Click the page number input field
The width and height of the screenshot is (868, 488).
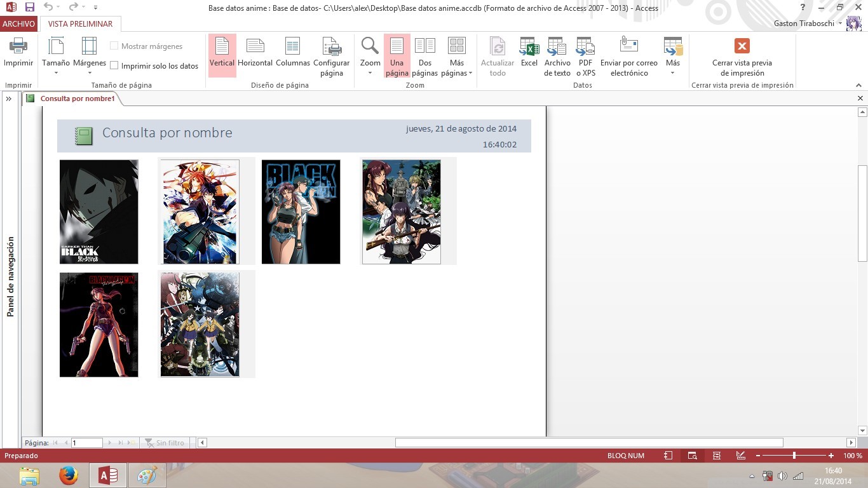pyautogui.click(x=86, y=443)
